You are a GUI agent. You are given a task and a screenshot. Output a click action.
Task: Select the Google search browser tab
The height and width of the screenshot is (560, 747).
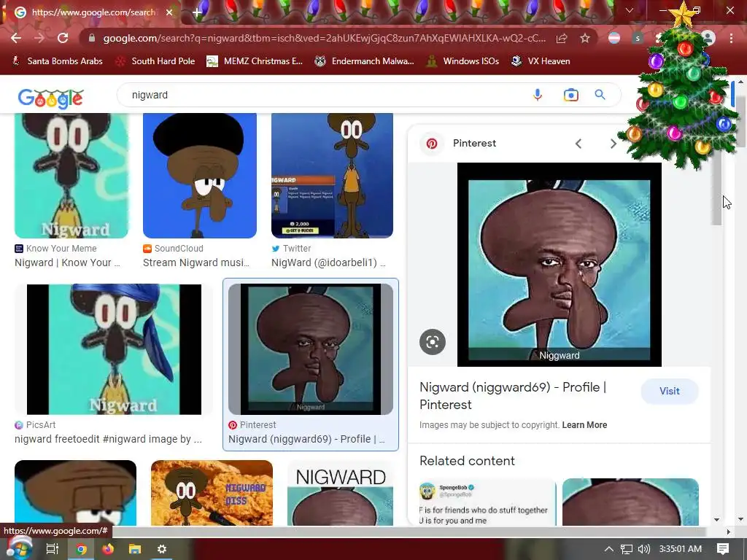[x=93, y=12]
